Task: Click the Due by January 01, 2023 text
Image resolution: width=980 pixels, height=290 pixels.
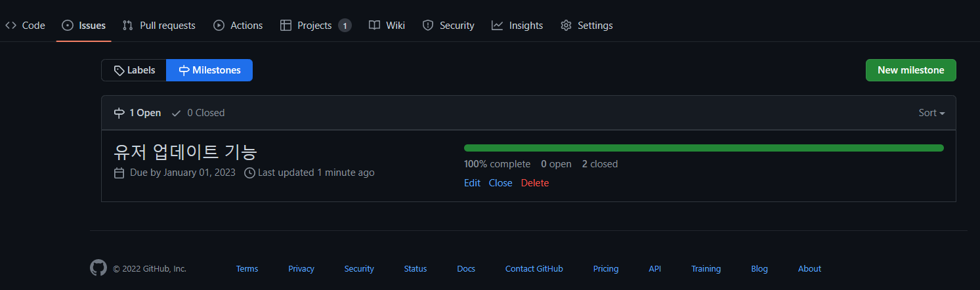Action: (x=182, y=173)
